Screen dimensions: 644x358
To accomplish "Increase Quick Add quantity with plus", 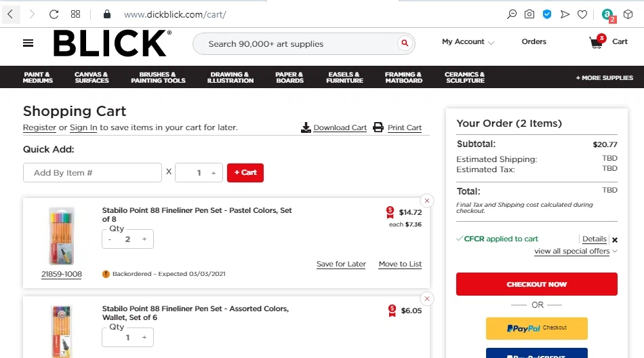I will pos(214,173).
